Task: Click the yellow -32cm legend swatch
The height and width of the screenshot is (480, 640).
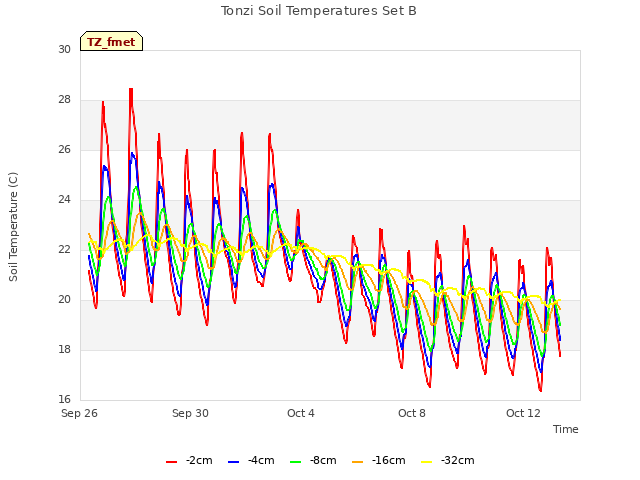Action: click(x=427, y=462)
